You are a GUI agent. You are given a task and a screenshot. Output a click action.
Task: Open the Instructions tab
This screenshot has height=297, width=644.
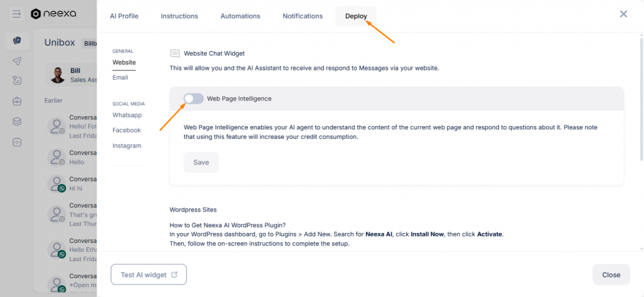click(179, 16)
